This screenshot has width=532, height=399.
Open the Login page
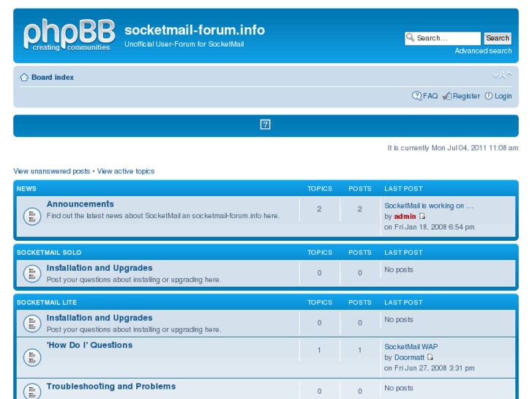pos(503,96)
